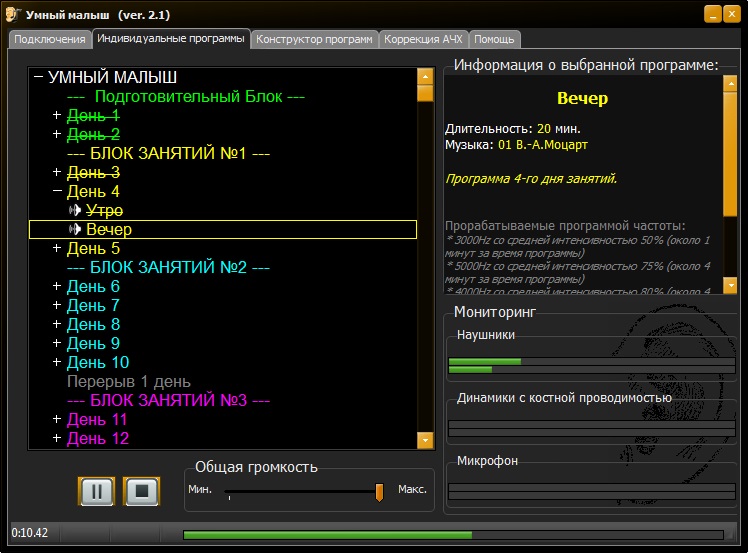
Task: Switch to Индивидуальные программы tab
Action: (171, 38)
